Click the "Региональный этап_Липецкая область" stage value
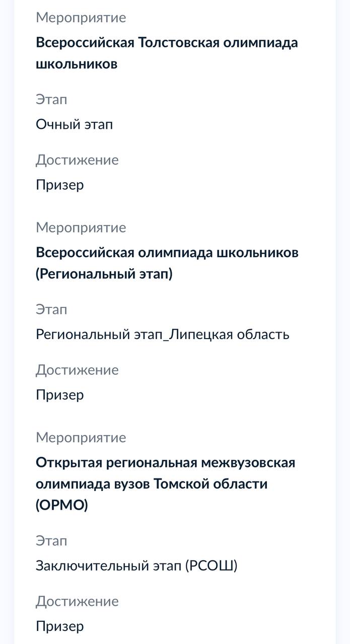The width and height of the screenshot is (350, 644). pyautogui.click(x=162, y=334)
